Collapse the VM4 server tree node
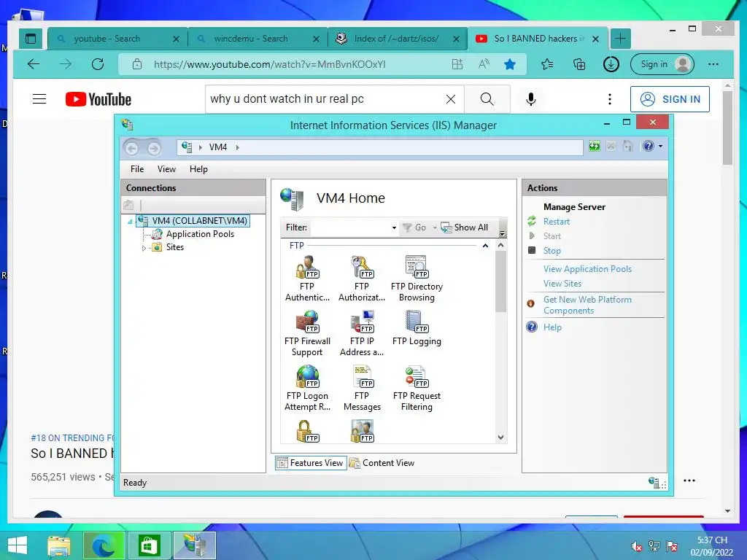747x560 pixels. click(x=130, y=222)
